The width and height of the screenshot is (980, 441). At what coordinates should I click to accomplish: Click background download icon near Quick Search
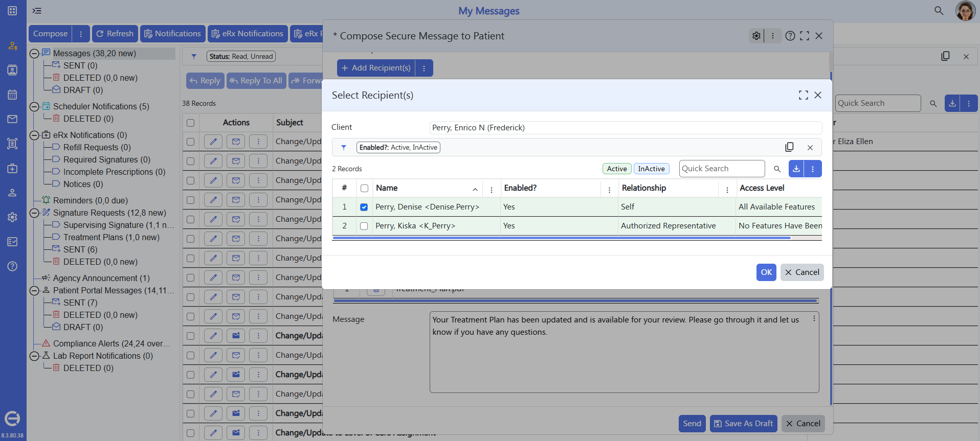tap(952, 103)
